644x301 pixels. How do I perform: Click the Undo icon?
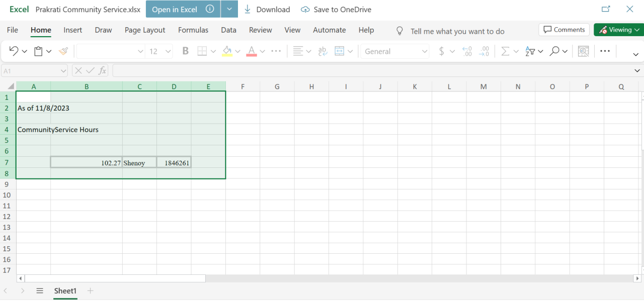[14, 51]
